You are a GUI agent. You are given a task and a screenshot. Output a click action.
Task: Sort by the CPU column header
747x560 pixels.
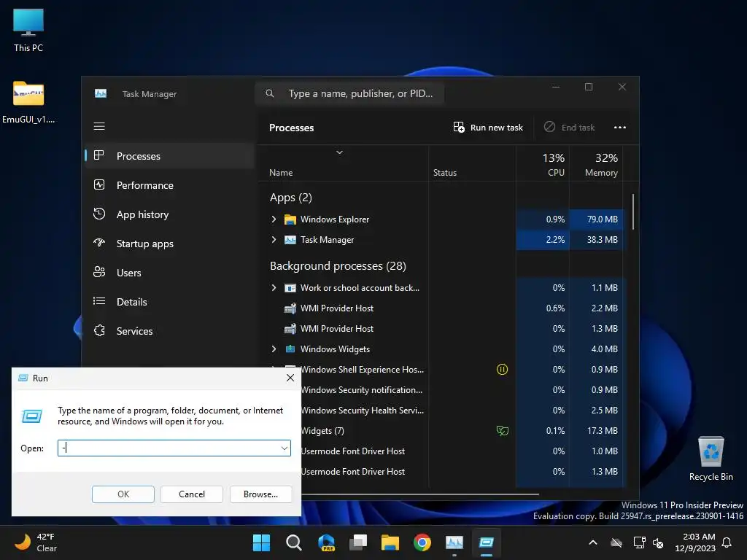point(543,164)
